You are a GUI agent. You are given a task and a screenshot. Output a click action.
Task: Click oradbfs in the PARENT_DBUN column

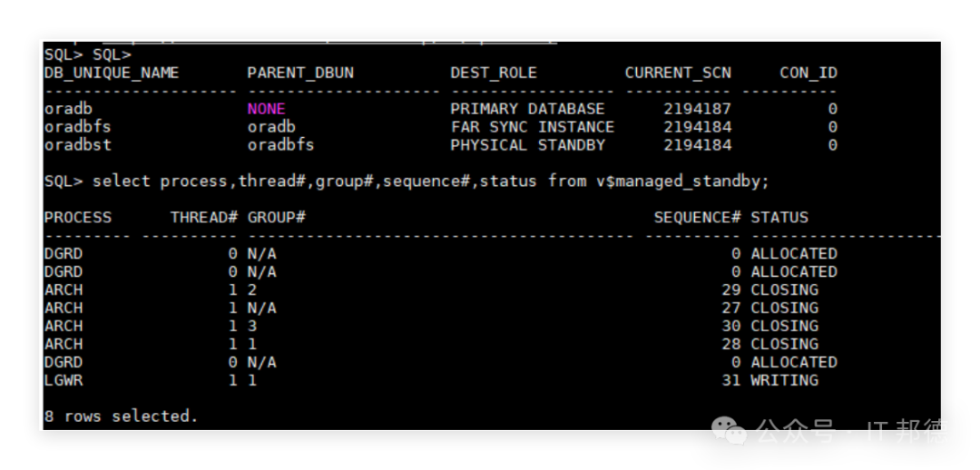[280, 145]
